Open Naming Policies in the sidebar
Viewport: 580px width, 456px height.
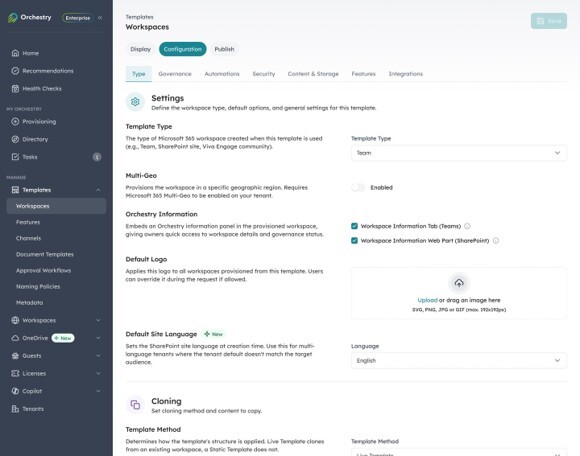[56, 287]
